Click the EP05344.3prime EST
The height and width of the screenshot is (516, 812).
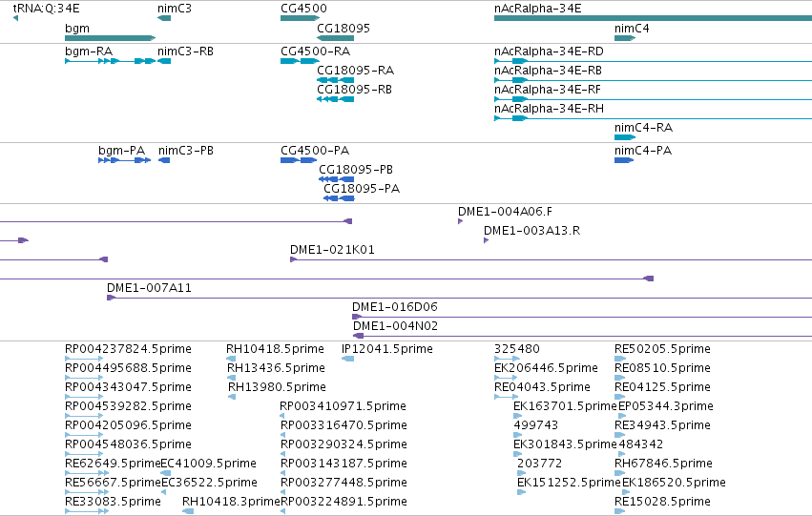622,416
